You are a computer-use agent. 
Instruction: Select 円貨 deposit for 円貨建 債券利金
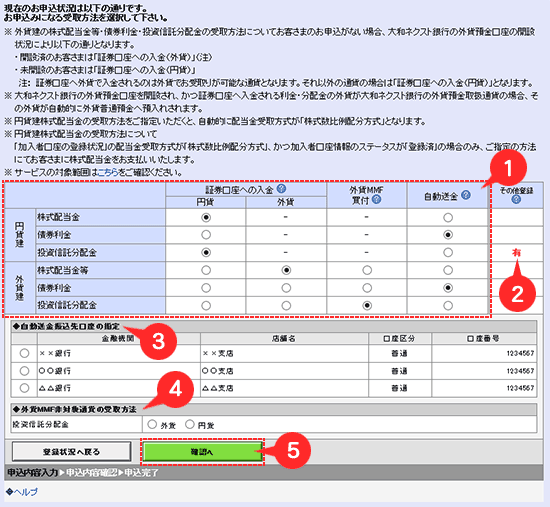[206, 235]
